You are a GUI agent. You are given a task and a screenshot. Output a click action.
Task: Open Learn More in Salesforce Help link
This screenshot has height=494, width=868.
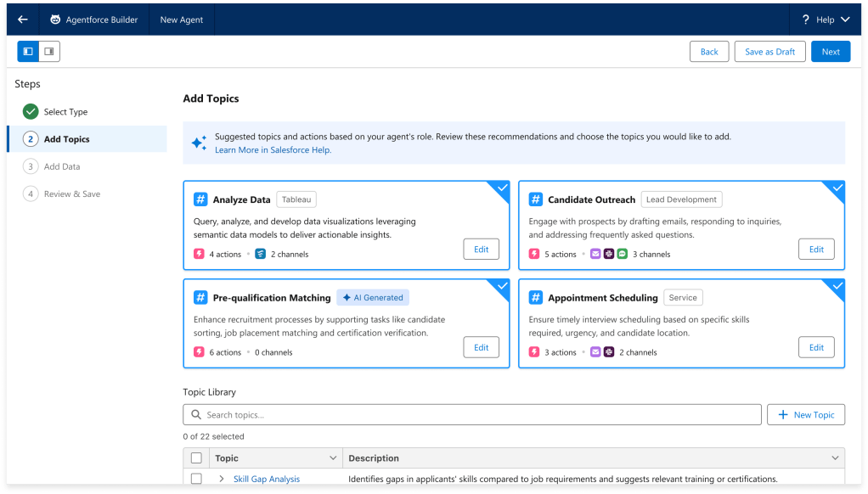coord(273,150)
